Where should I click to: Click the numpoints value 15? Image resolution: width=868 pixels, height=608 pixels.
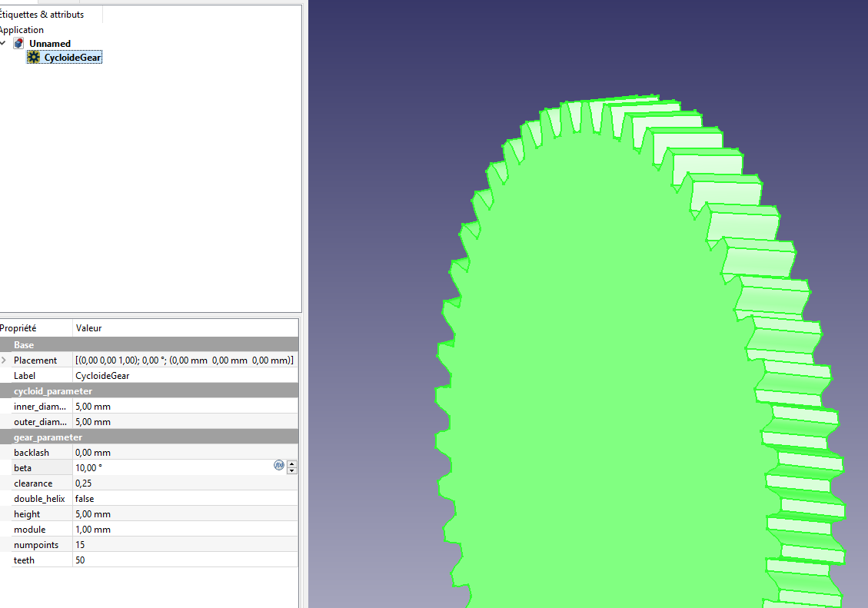click(x=185, y=545)
